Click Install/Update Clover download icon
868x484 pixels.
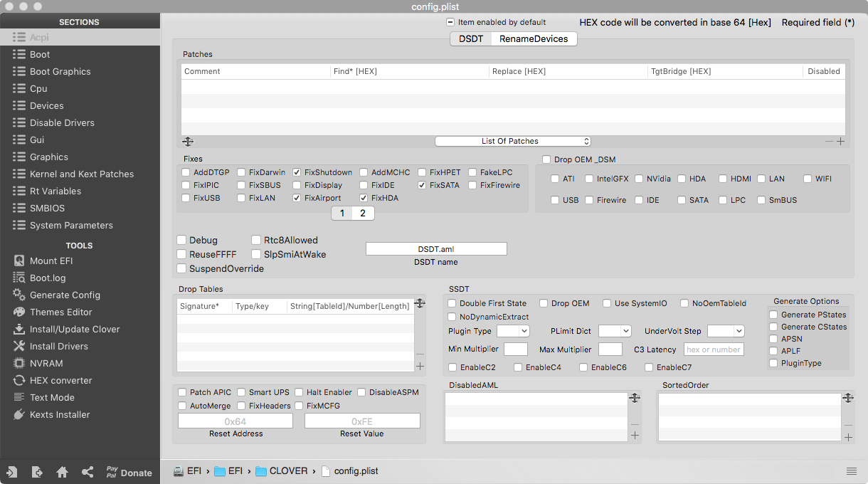tap(18, 329)
